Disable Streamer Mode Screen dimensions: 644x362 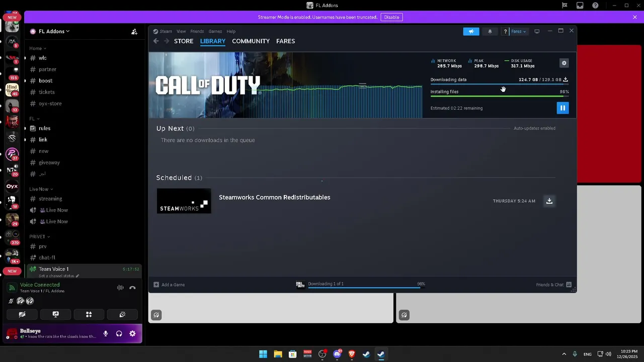pyautogui.click(x=391, y=17)
